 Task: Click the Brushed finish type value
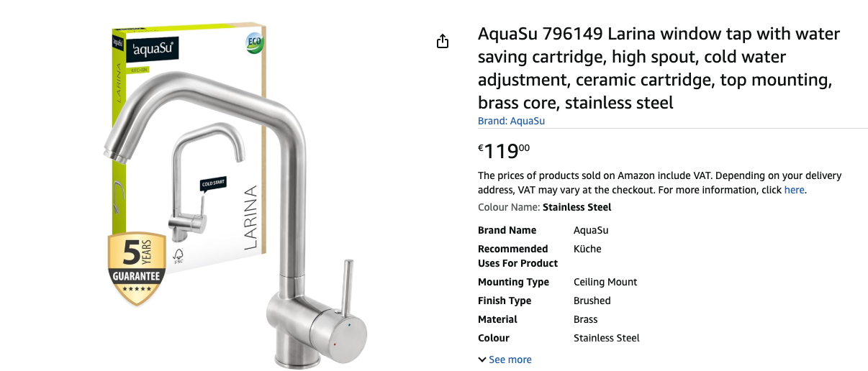(x=592, y=301)
